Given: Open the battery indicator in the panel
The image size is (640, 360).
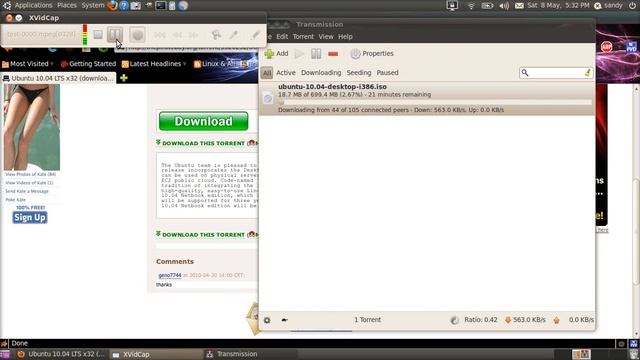Looking at the screenshot, I should [487, 5].
